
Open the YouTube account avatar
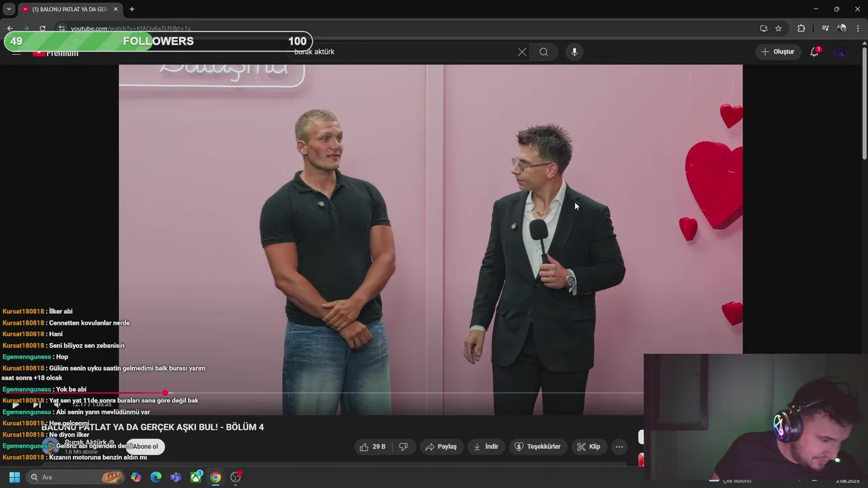tap(840, 52)
